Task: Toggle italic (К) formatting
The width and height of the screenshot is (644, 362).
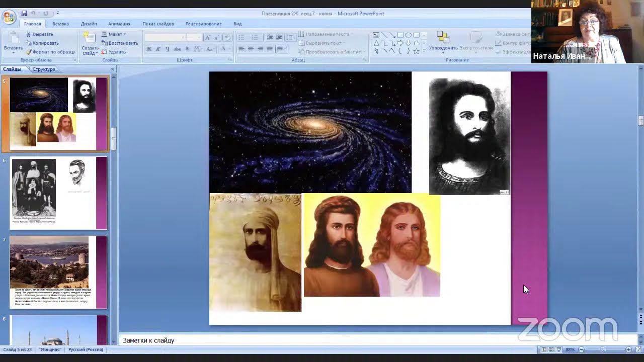Action: pos(158,49)
